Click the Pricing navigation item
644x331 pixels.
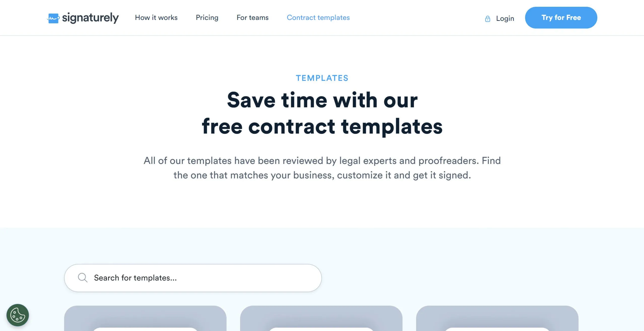[x=207, y=18]
